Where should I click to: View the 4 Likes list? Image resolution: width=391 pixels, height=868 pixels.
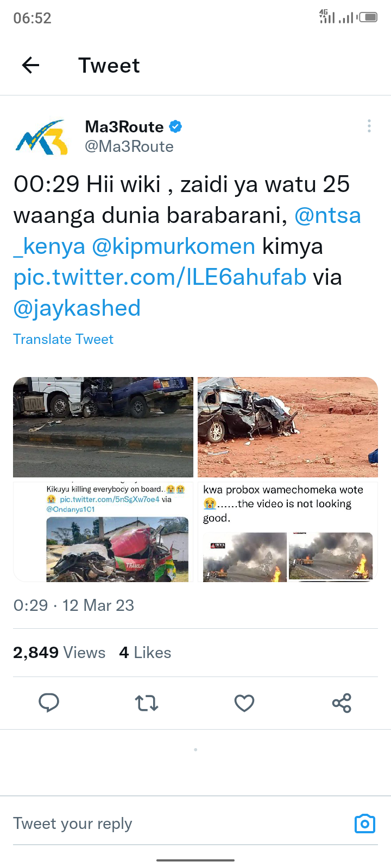(145, 653)
